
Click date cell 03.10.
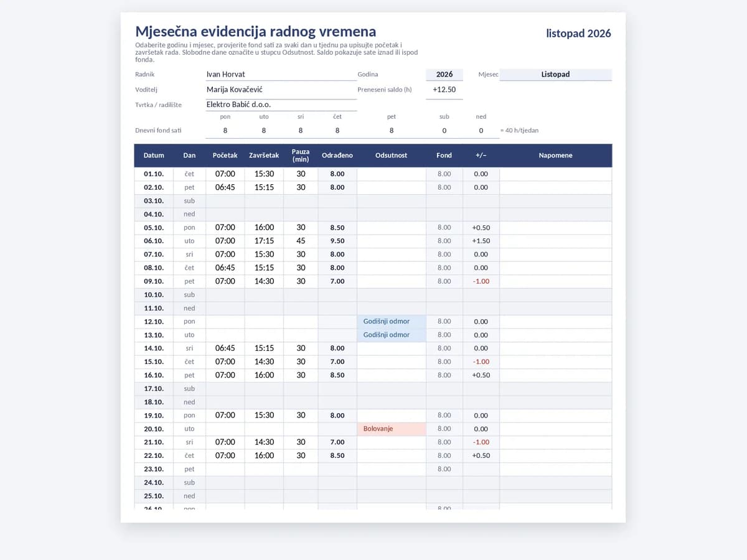[154, 201]
